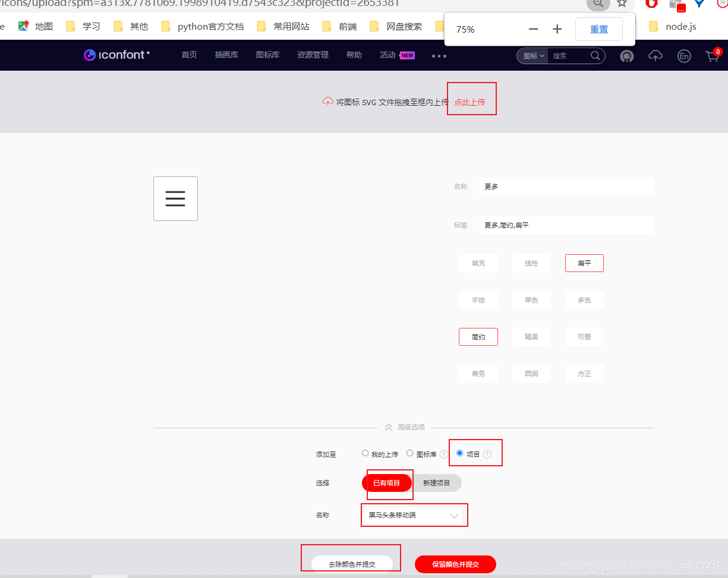728x578 pixels.
Task: Select the 新建项目 button
Action: point(437,483)
